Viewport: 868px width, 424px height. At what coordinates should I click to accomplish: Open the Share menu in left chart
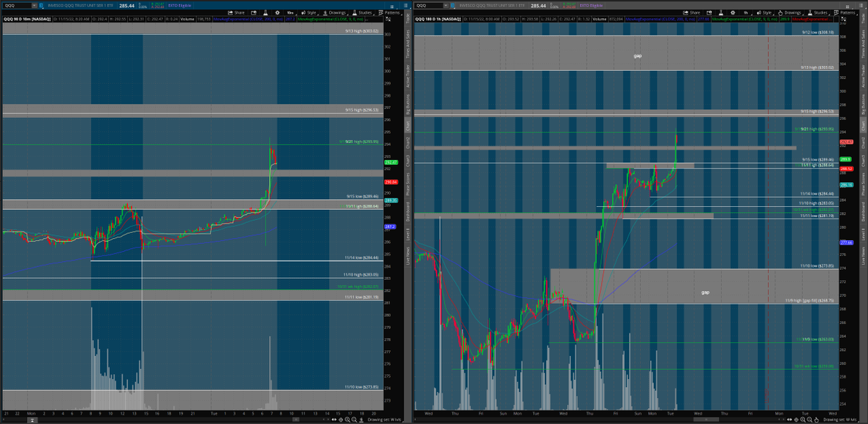pyautogui.click(x=237, y=12)
